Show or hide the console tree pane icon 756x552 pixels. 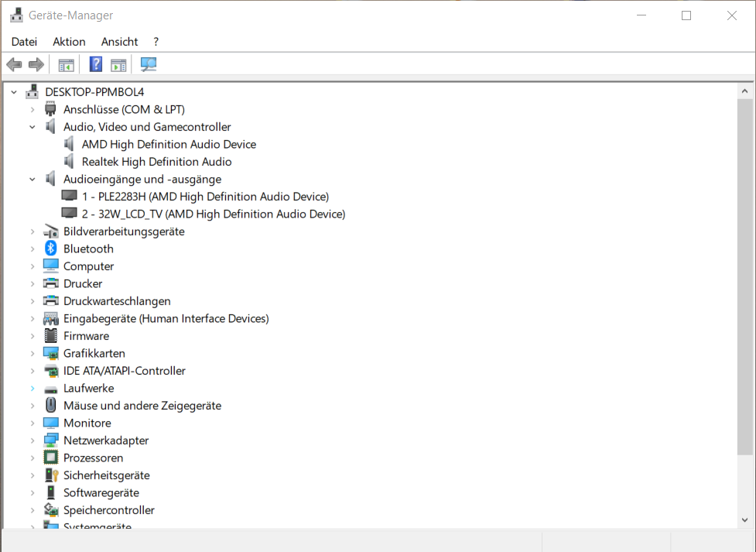pos(66,65)
